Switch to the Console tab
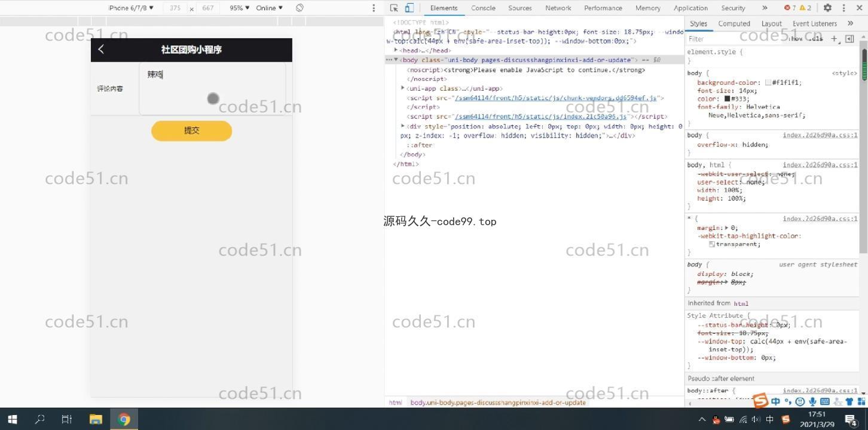868x430 pixels. (483, 8)
